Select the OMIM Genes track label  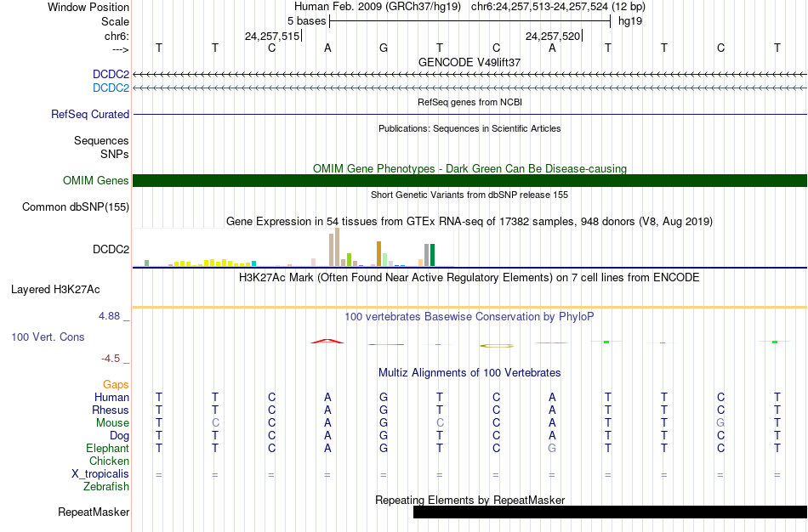[96, 181]
